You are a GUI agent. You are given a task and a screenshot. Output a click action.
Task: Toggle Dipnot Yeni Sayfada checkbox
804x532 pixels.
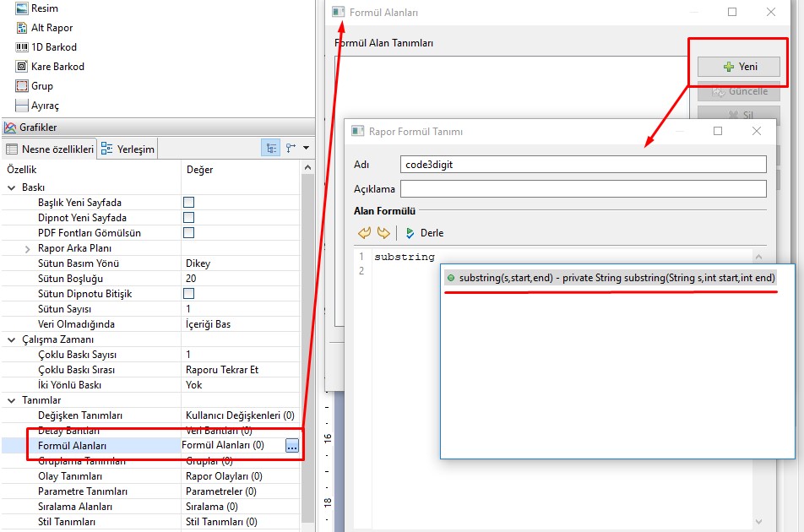189,218
